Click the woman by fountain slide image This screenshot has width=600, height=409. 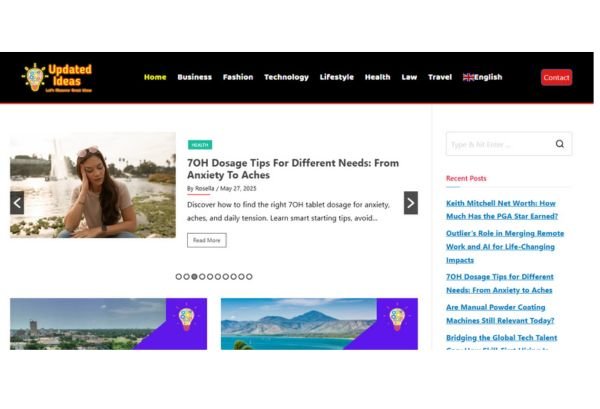pos(93,185)
